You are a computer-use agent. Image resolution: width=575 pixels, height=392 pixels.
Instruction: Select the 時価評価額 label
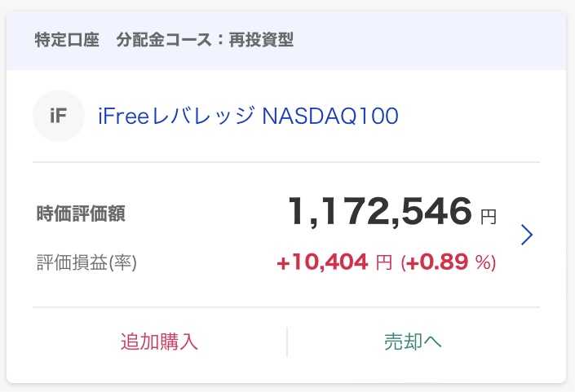[x=81, y=214]
